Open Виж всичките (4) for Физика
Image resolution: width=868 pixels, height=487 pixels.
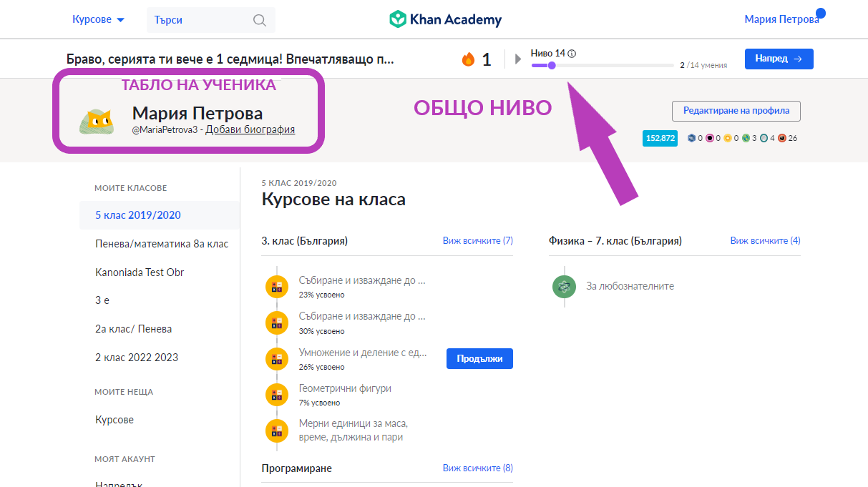click(765, 241)
